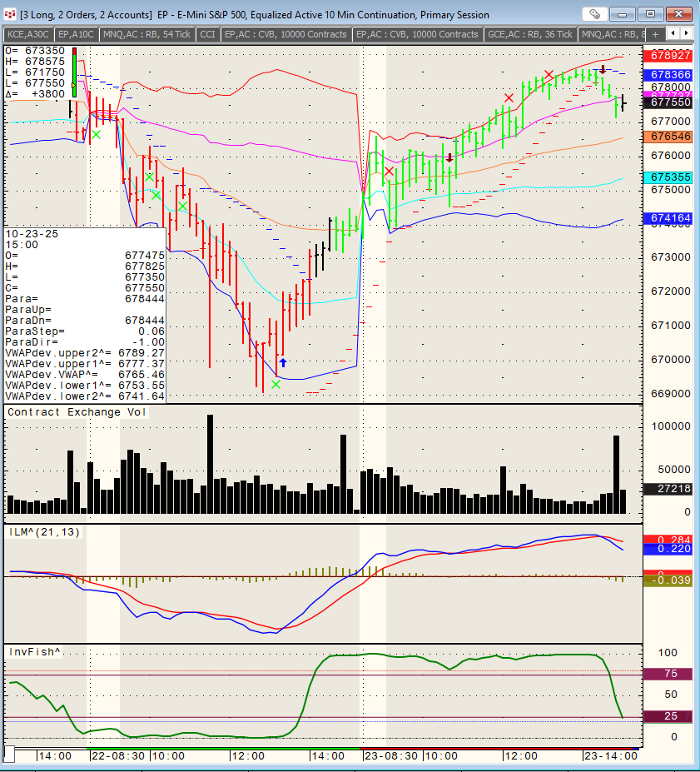The height and width of the screenshot is (772, 700).
Task: Click the 23-08:30 time axis marker
Action: tap(391, 755)
